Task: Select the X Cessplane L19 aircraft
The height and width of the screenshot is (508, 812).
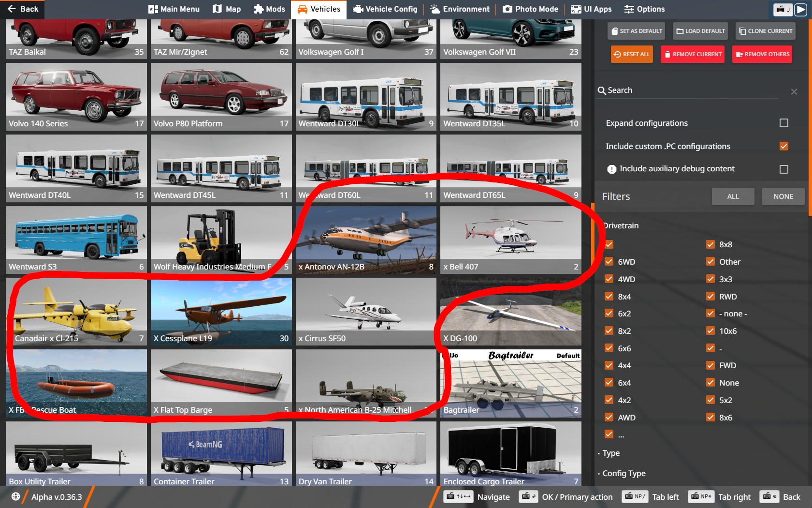Action: pyautogui.click(x=221, y=312)
